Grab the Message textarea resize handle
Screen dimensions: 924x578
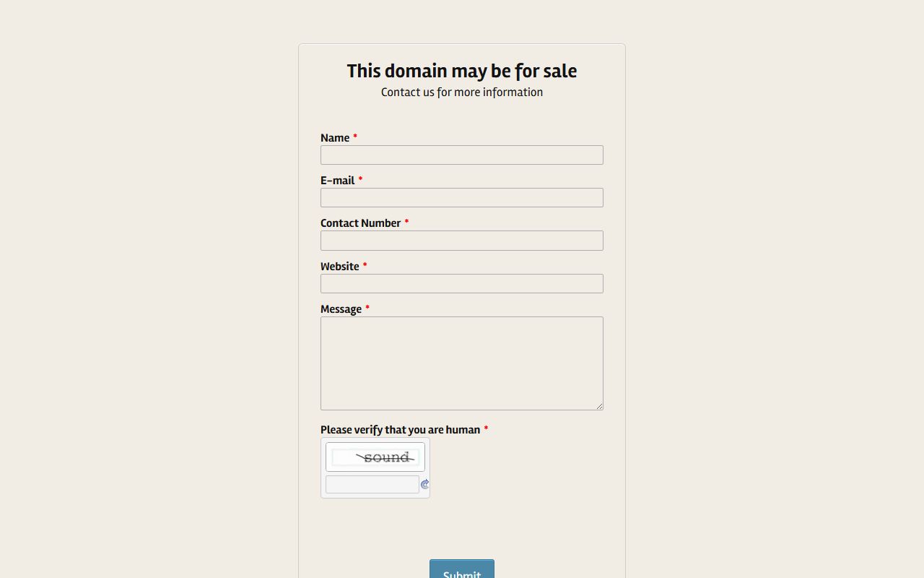[599, 406]
